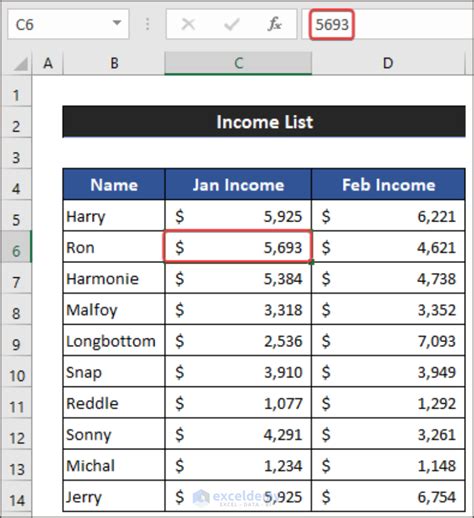This screenshot has width=474, height=518.
Task: Click Sonny's Feb Income cell 3,261
Action: (388, 434)
